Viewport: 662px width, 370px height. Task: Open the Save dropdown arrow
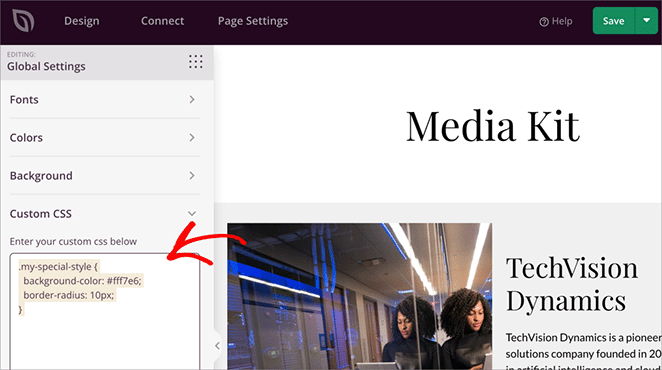coord(646,21)
